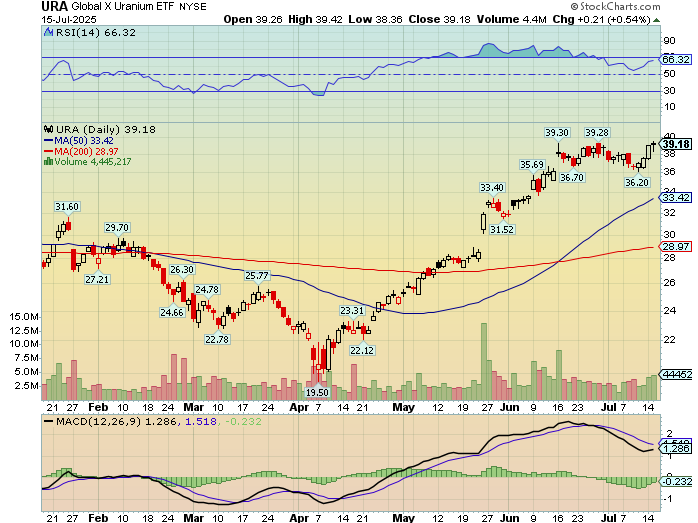Click the 66.32 RSI flag on right axis
698x523 pixels.
[676, 59]
